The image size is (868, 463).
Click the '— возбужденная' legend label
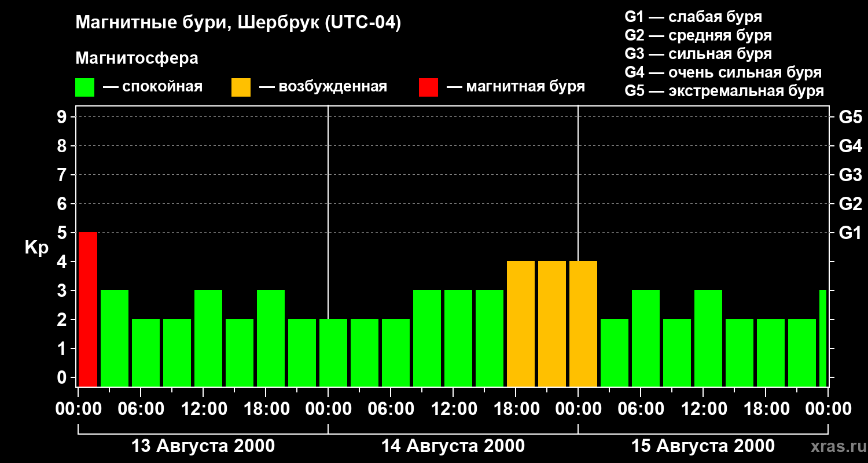[323, 87]
